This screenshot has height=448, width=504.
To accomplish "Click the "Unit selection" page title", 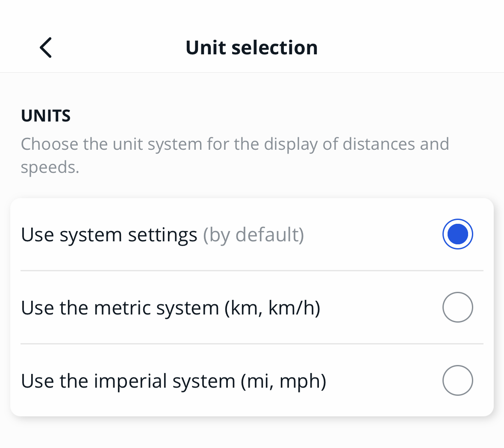I will click(251, 47).
